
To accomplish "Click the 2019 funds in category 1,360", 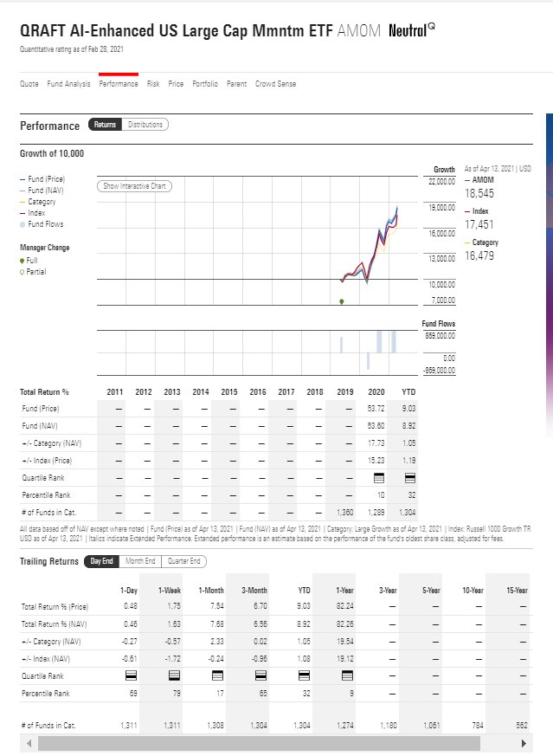I will click(345, 513).
